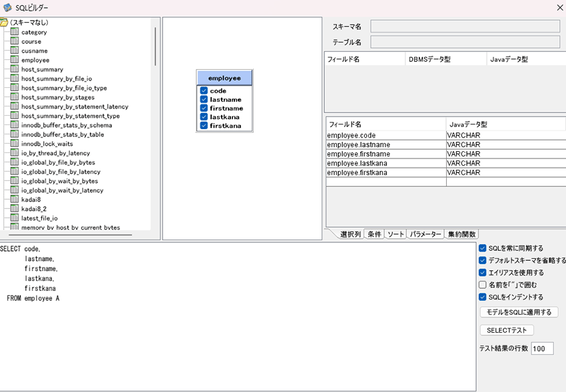This screenshot has height=392, width=566.
Task: Click the SELECTテスト button
Action: [x=507, y=330]
